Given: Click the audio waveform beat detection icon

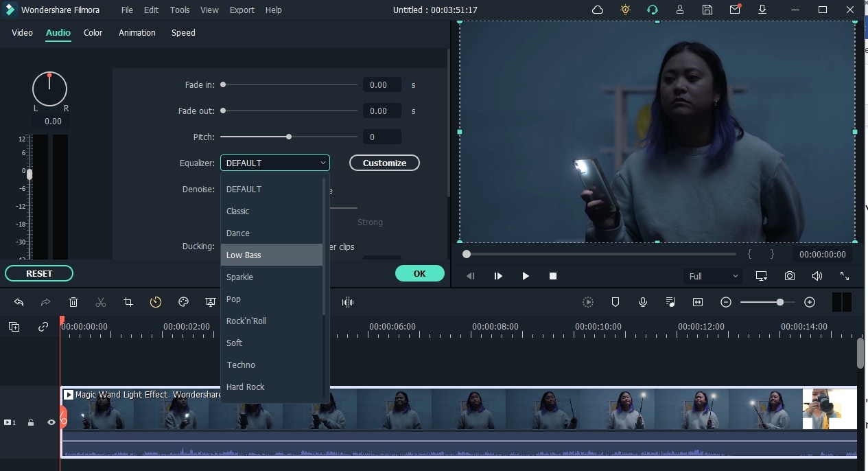Looking at the screenshot, I should point(348,302).
